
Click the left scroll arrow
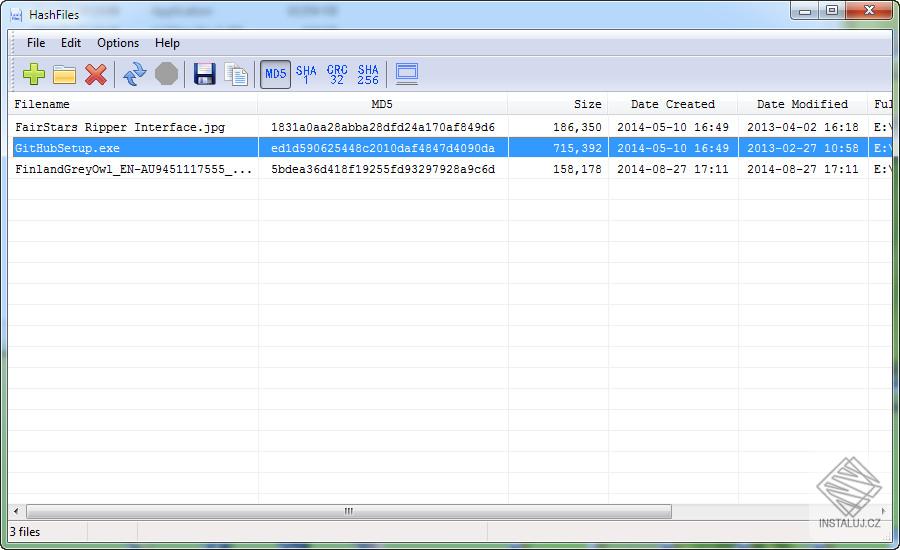(x=16, y=511)
